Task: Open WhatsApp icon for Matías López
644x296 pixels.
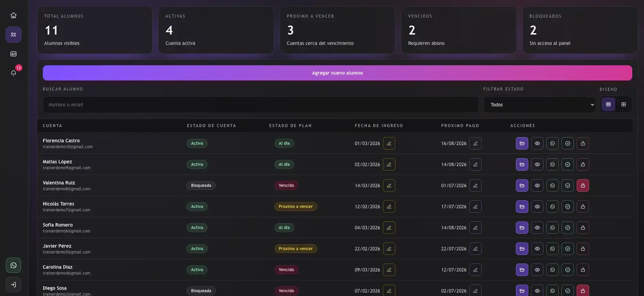Action: click(552, 164)
